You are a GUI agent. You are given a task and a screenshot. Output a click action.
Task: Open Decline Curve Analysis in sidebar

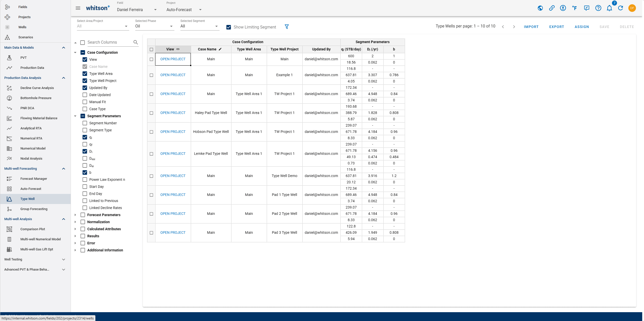(37, 88)
